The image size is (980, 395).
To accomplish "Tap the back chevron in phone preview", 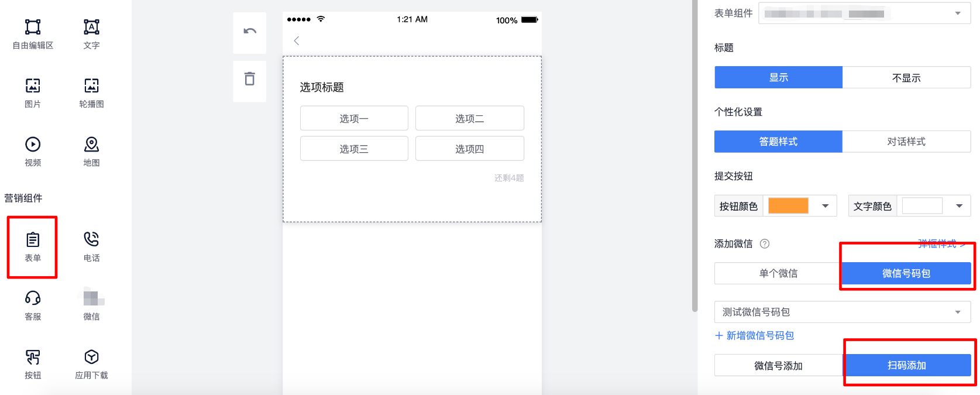I will tap(297, 40).
